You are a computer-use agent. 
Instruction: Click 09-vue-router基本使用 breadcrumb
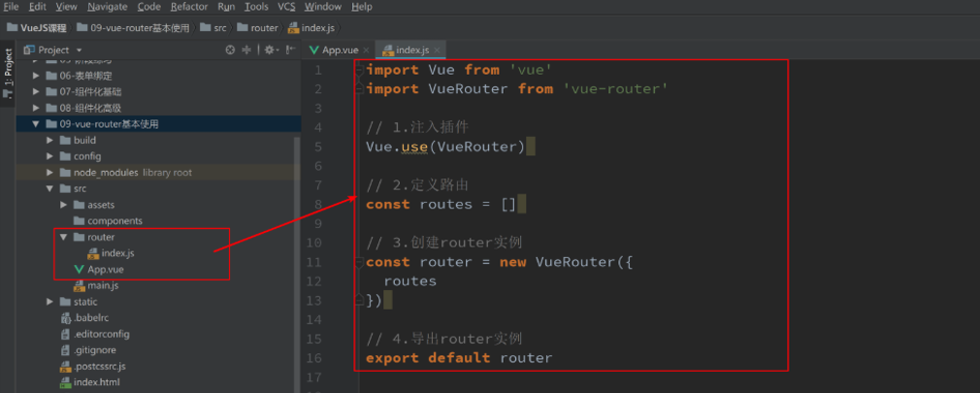pyautogui.click(x=133, y=27)
